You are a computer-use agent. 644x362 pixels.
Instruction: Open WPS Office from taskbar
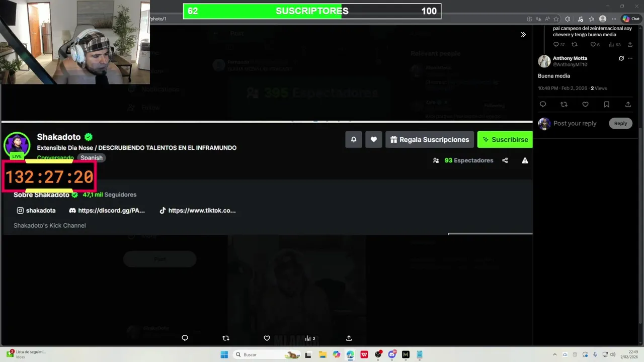(364, 354)
